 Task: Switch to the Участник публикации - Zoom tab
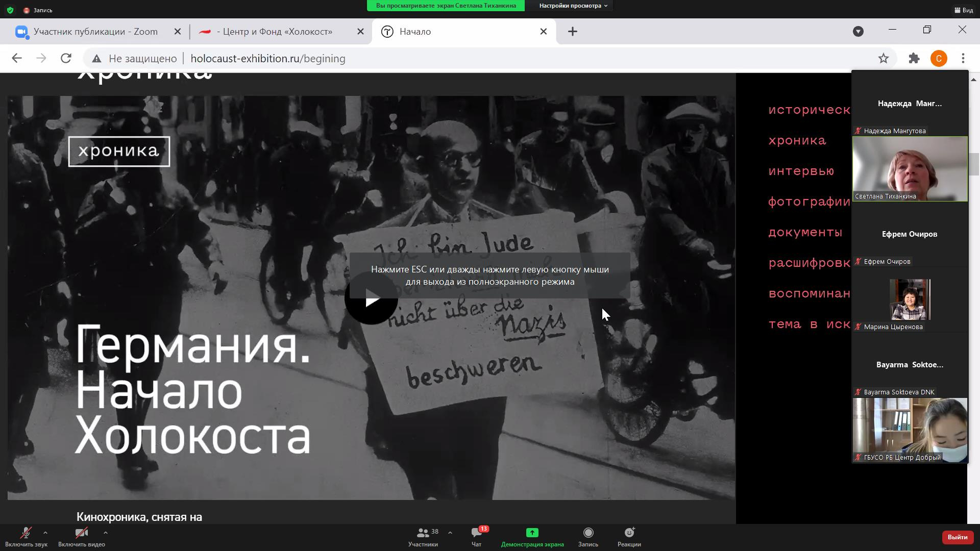pyautogui.click(x=95, y=32)
